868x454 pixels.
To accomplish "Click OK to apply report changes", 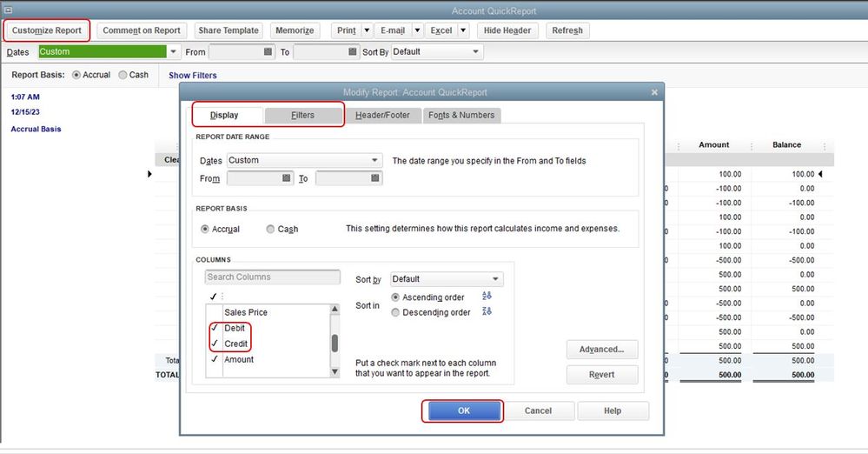I will 464,411.
